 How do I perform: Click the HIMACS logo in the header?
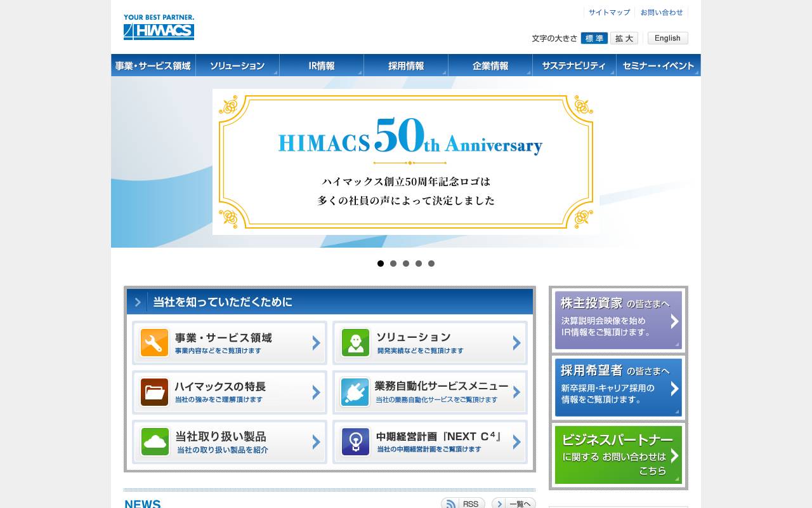(159, 29)
